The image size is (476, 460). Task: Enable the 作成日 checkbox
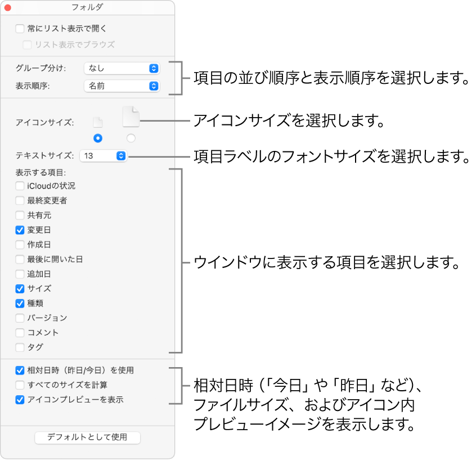19,244
